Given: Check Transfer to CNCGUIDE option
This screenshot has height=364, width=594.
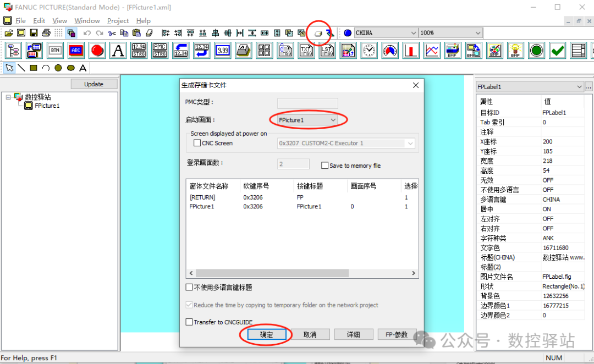Looking at the screenshot, I should (189, 322).
